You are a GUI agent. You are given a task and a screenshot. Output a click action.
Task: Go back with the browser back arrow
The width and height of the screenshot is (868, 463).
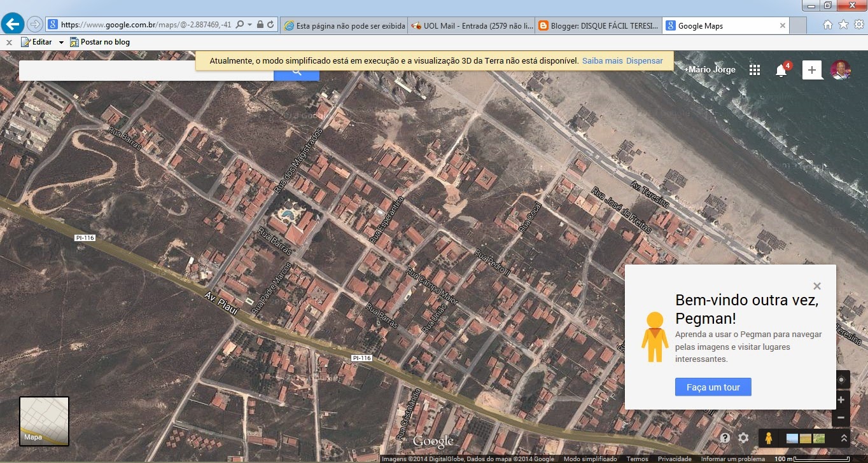pos(13,25)
